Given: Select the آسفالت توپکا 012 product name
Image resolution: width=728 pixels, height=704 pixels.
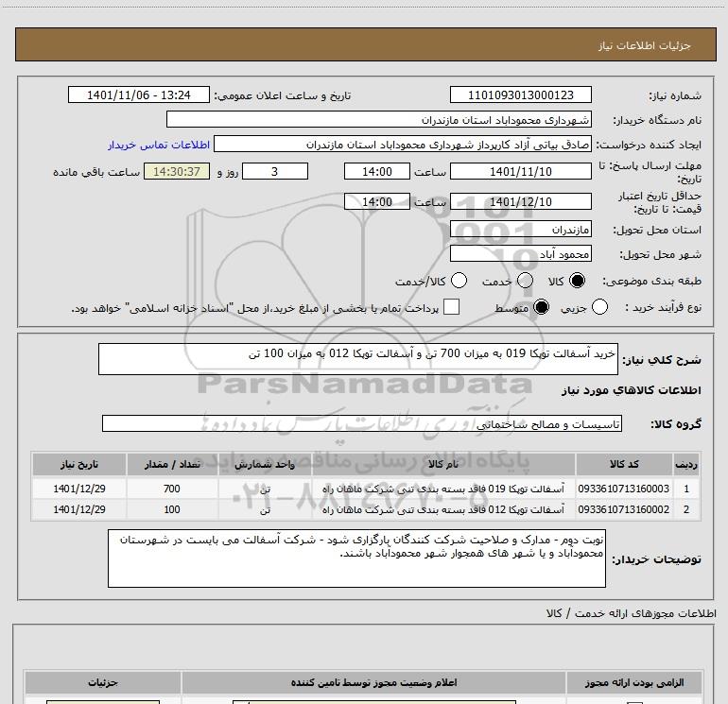Looking at the screenshot, I should [443, 509].
